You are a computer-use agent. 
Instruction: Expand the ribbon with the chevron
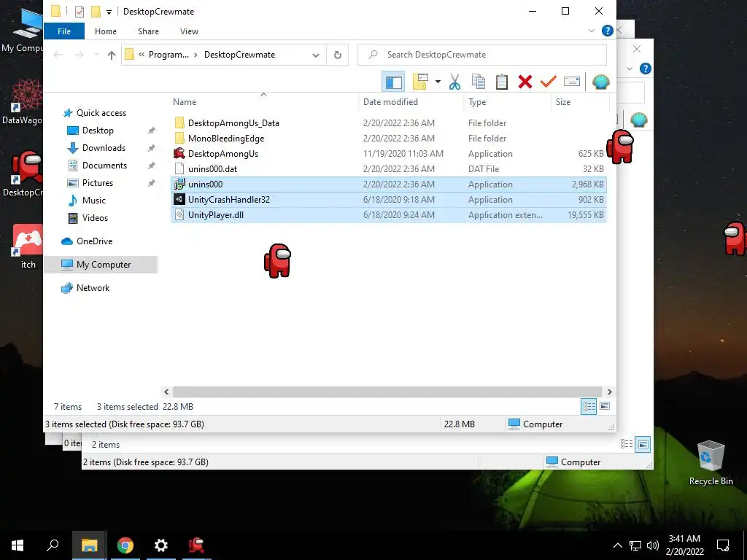(x=591, y=31)
